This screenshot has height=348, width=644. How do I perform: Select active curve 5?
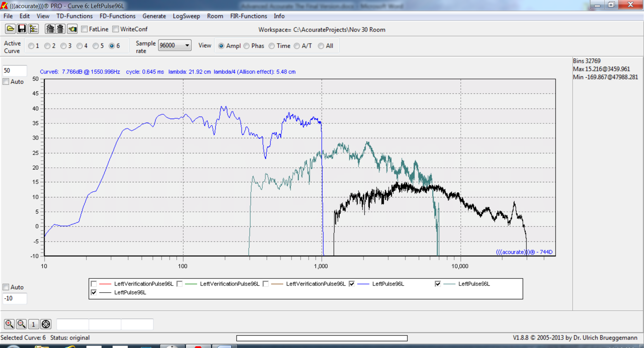pyautogui.click(x=96, y=46)
